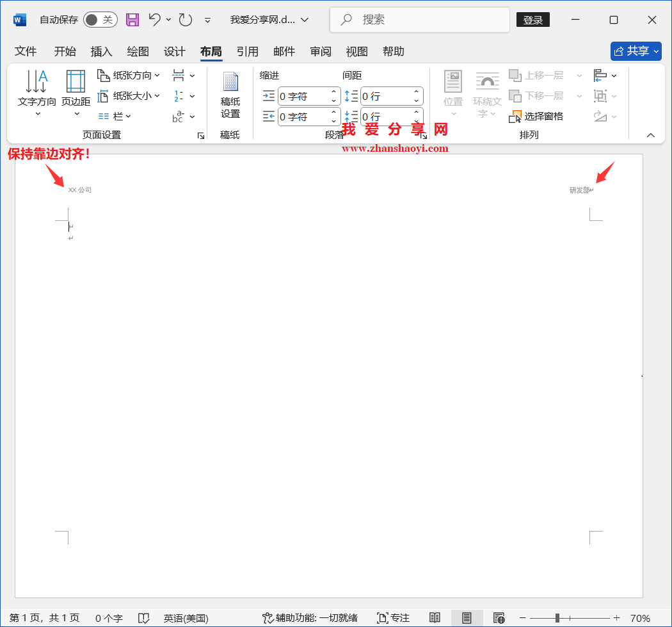Switch to Read Mode view
The image size is (672, 627).
click(435, 618)
